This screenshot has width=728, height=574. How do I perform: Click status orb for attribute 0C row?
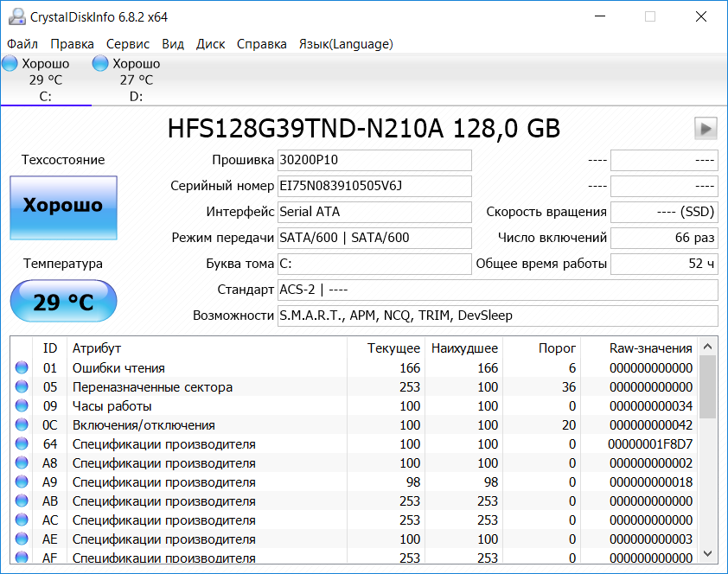click(x=22, y=424)
